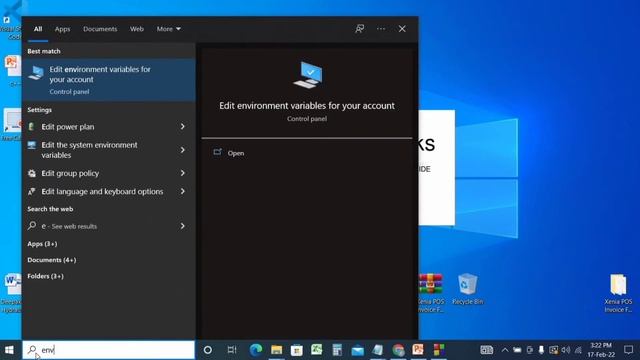Open the notepad-style app on the taskbar

click(x=378, y=350)
